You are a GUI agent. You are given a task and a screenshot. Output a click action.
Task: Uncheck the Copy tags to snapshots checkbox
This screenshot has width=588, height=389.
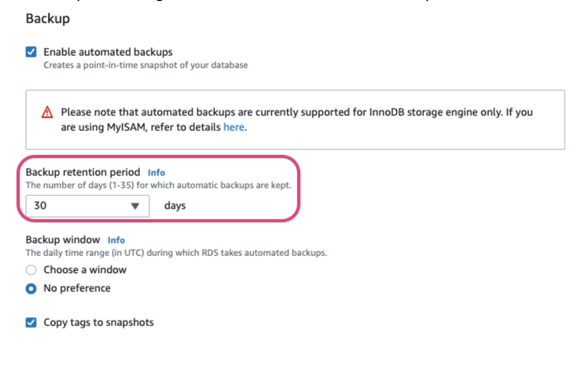(31, 322)
